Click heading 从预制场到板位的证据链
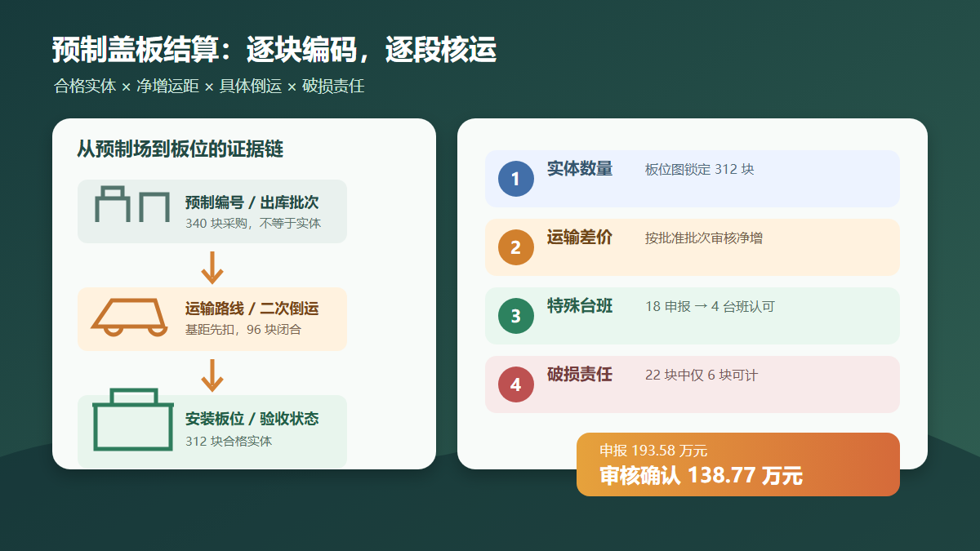This screenshot has height=551, width=980. click(180, 149)
